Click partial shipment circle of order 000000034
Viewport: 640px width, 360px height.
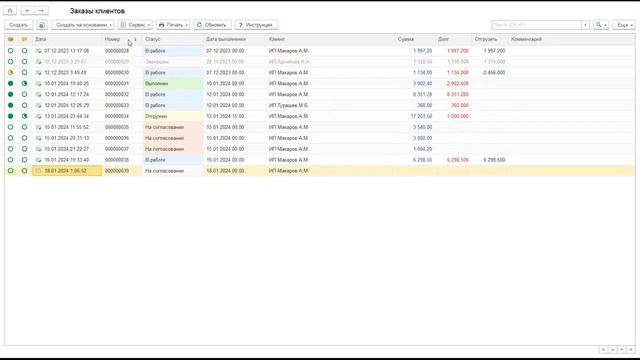click(x=24, y=116)
